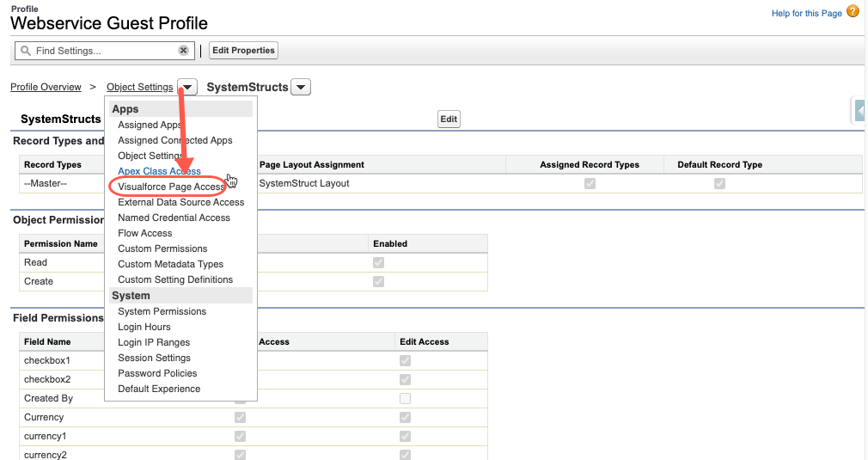Type in the Find Settings input field
Viewport: 868px width, 460px height.
point(103,51)
